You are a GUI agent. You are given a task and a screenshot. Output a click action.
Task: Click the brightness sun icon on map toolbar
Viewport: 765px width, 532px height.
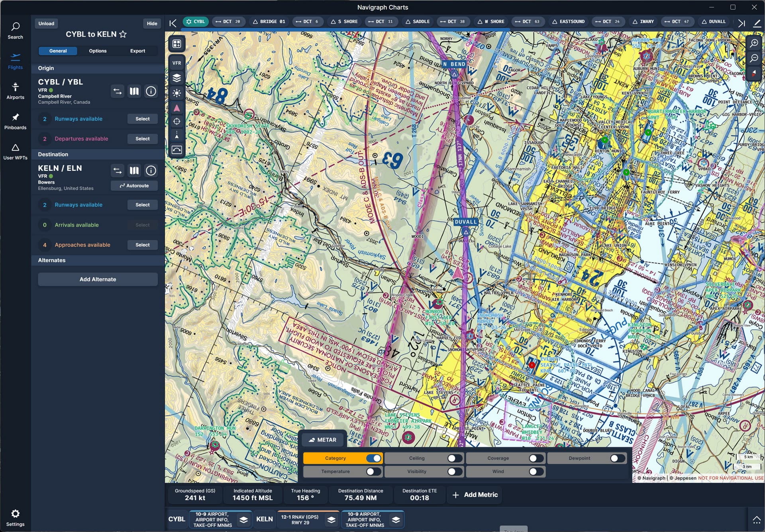[x=177, y=93]
